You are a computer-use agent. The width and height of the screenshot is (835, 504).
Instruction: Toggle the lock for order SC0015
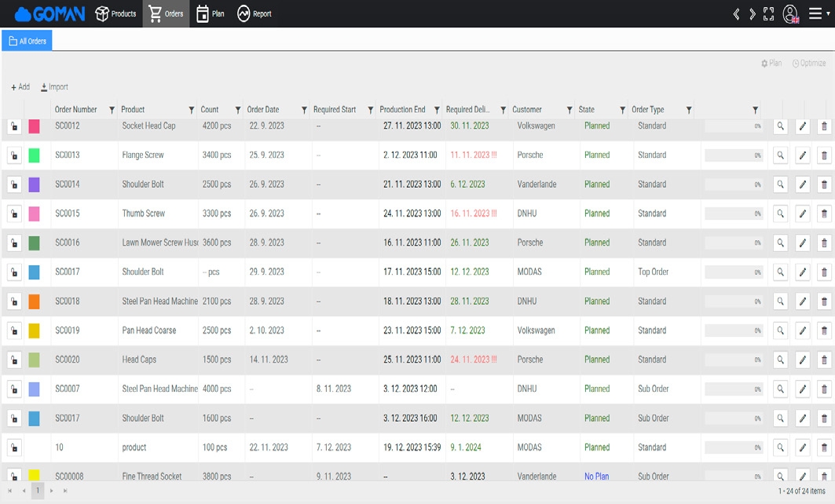click(14, 214)
